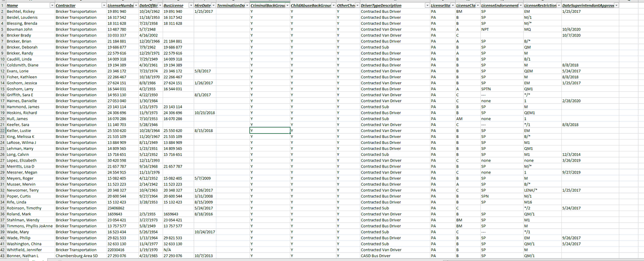This screenshot has height=261, width=644.
Task: Open the DateOfBirth column filter dropdown
Action: pos(159,5)
